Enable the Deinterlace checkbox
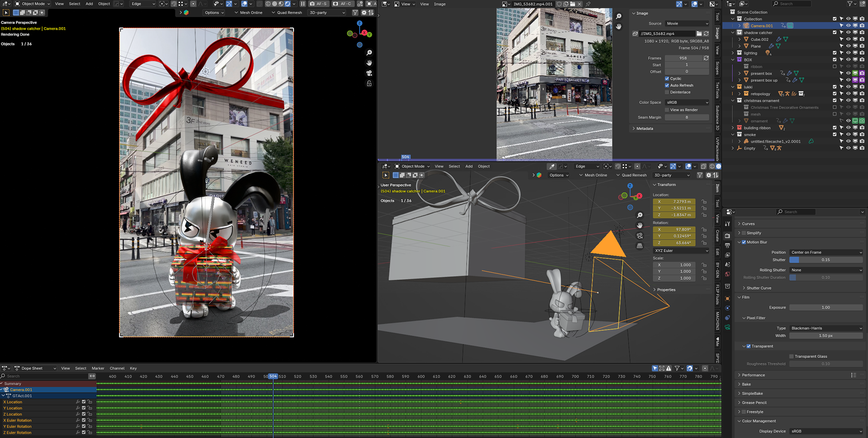 (x=667, y=92)
